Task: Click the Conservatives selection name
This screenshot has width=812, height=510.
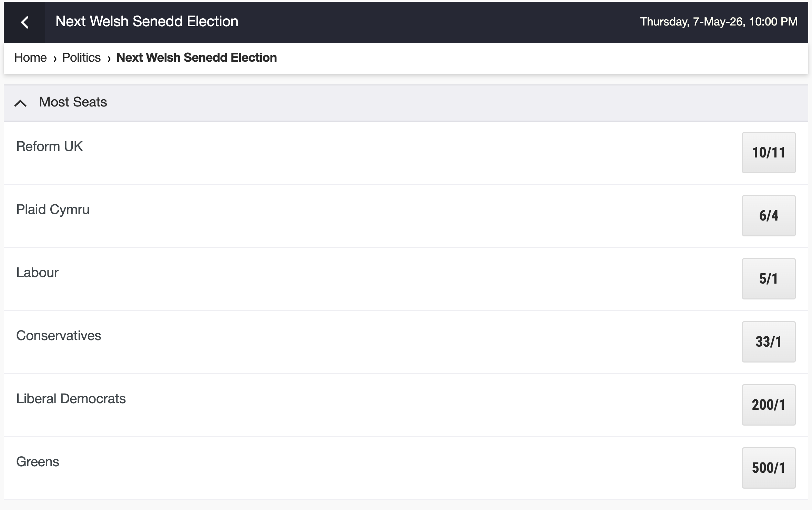Action: point(59,336)
